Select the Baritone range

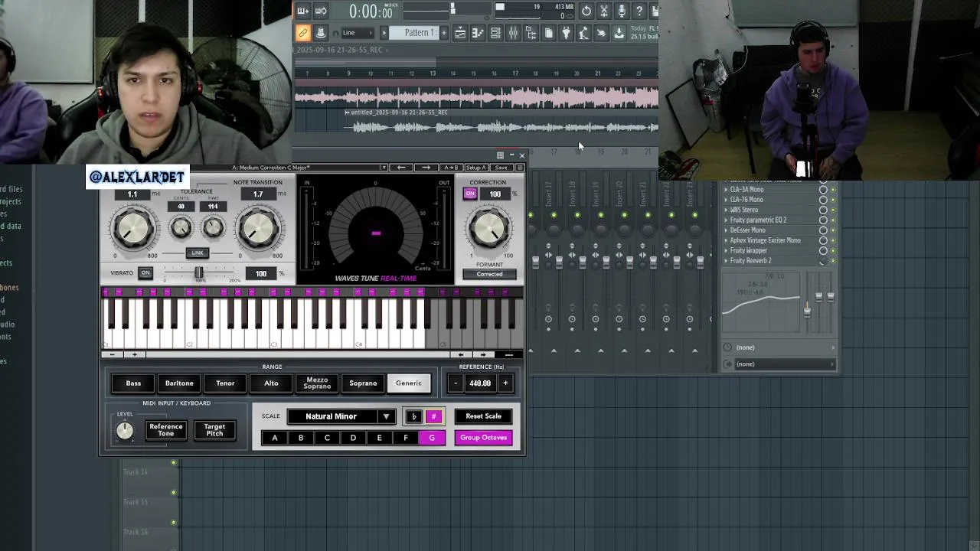coord(179,383)
